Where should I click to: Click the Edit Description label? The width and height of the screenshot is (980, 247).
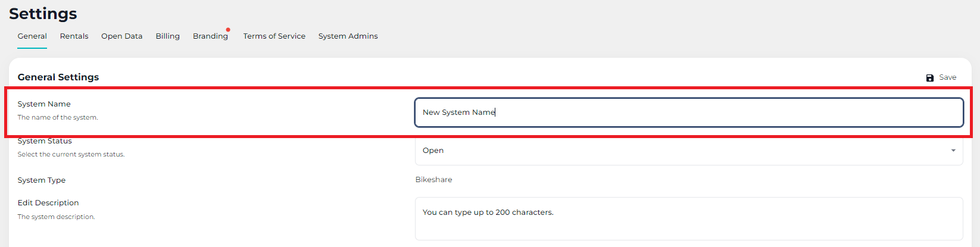tap(48, 203)
